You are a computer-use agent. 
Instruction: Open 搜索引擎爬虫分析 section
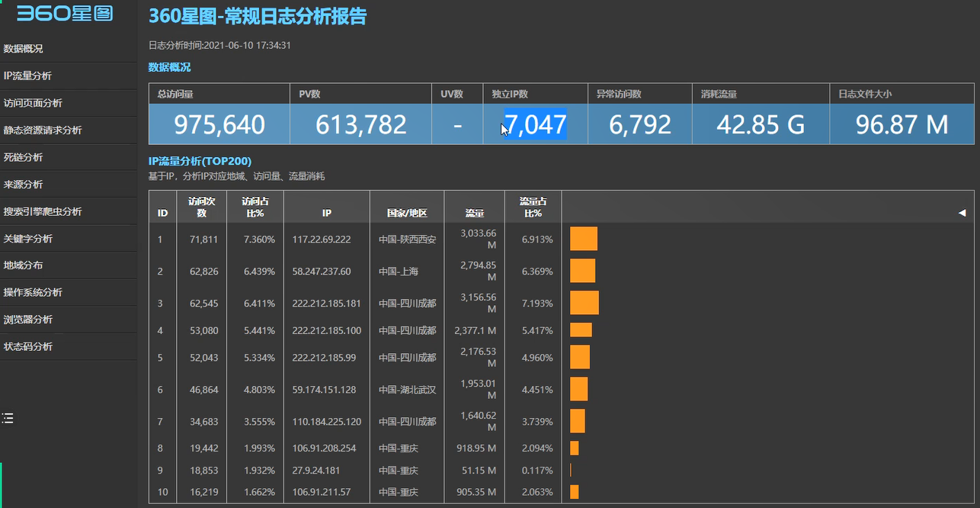coord(43,211)
